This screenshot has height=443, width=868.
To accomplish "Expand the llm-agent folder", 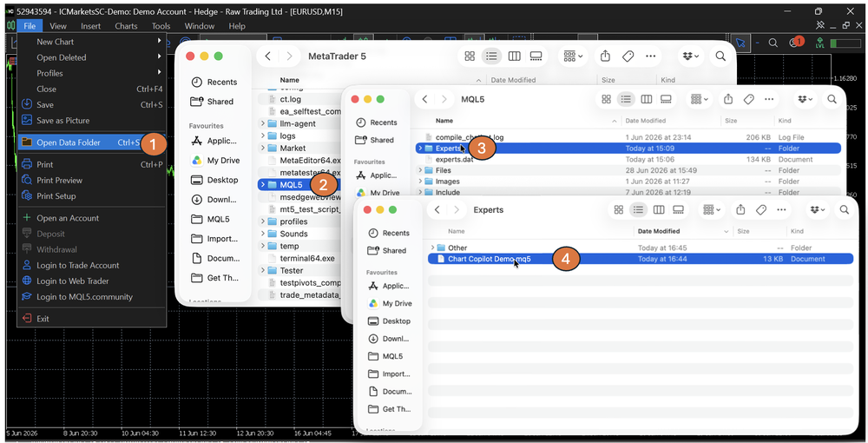I will pyautogui.click(x=262, y=123).
